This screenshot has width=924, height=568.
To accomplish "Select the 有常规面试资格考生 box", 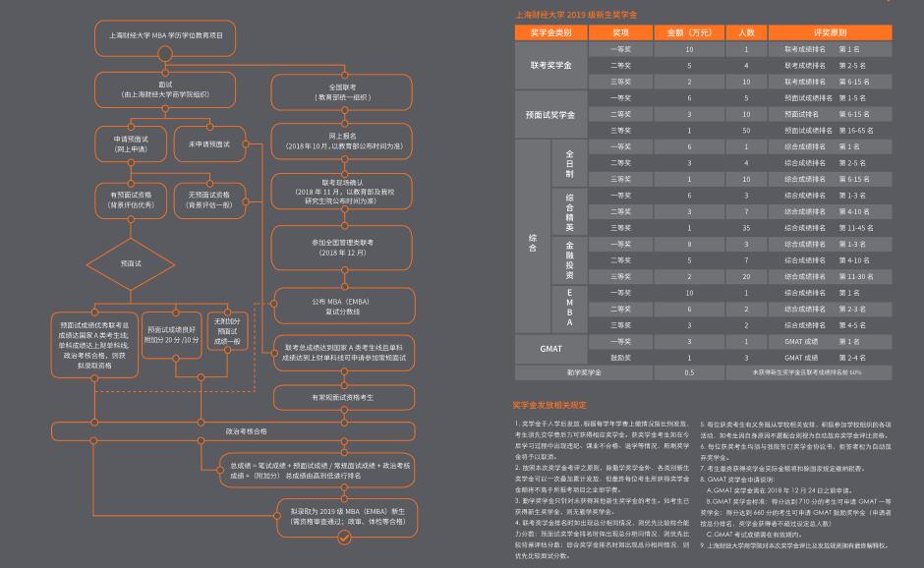I will click(343, 396).
